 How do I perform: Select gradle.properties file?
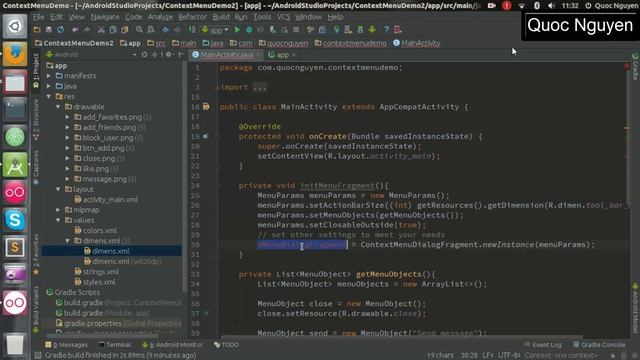118,323
